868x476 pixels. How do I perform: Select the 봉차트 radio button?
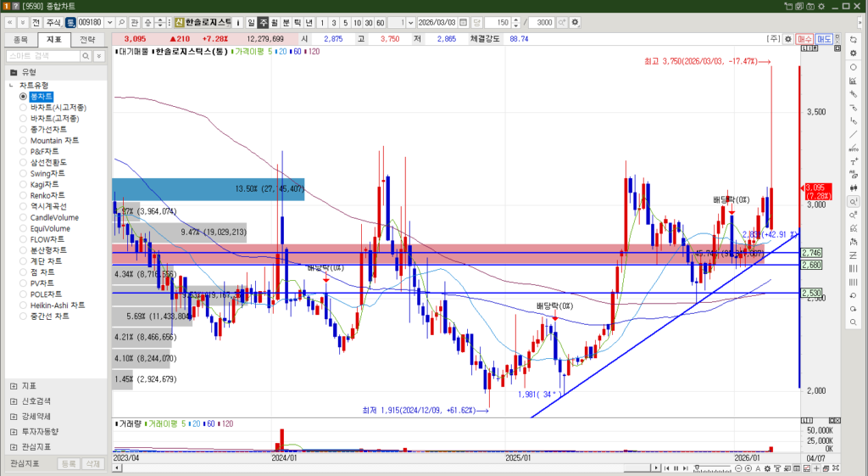click(24, 97)
